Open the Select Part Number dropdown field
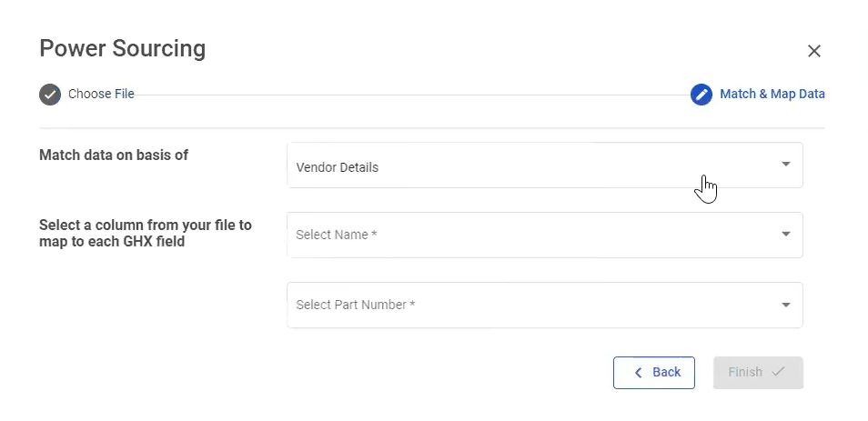The image size is (868, 421). [528, 305]
